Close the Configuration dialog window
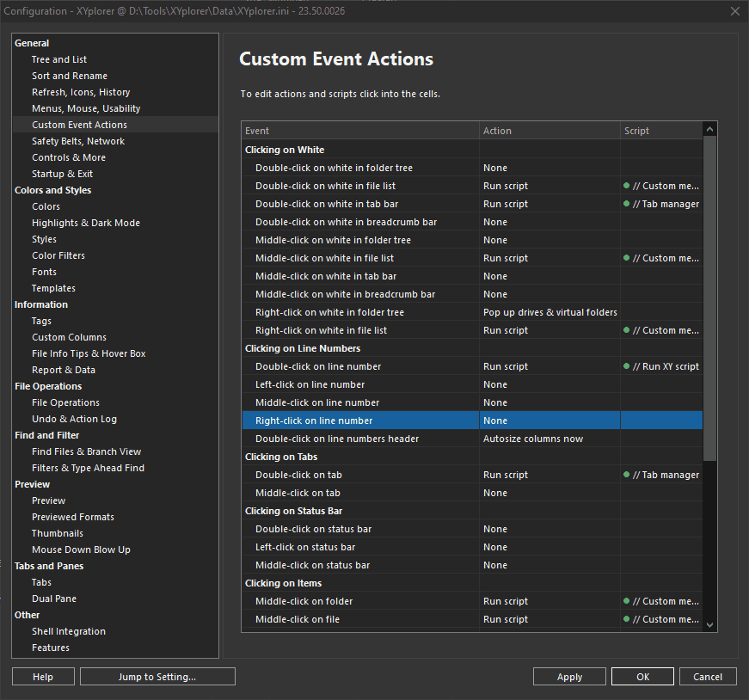The height and width of the screenshot is (700, 749). 734,10
